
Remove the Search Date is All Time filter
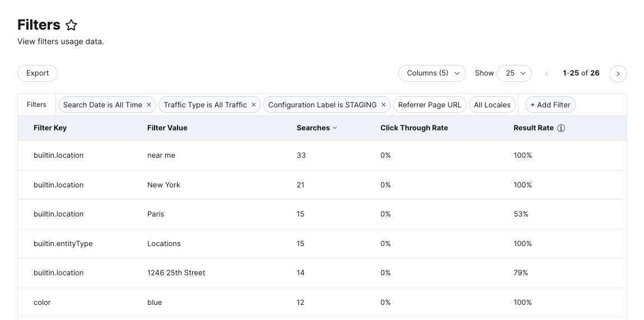pyautogui.click(x=149, y=105)
